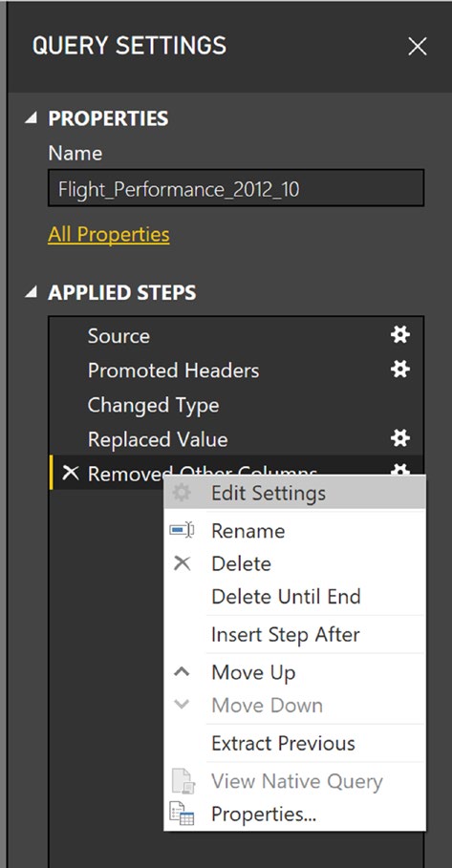Open gear icon beside Promoted Headers step
This screenshot has width=452, height=868.
400,369
